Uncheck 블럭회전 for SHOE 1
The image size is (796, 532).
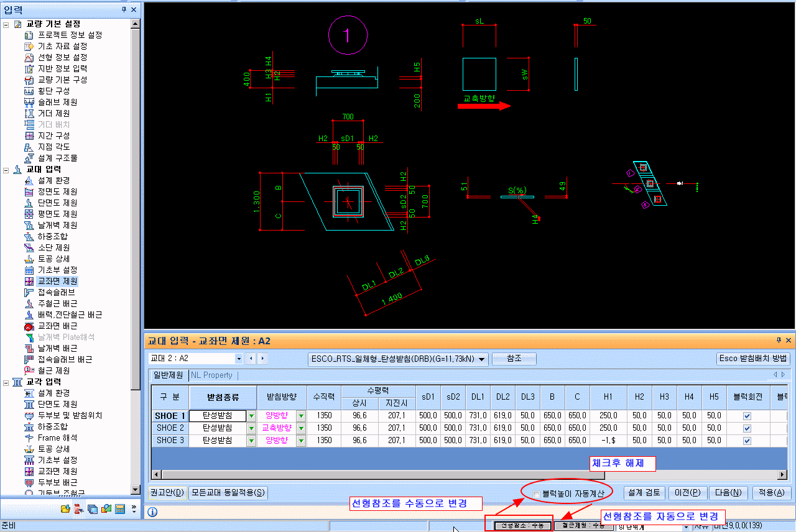(x=747, y=416)
